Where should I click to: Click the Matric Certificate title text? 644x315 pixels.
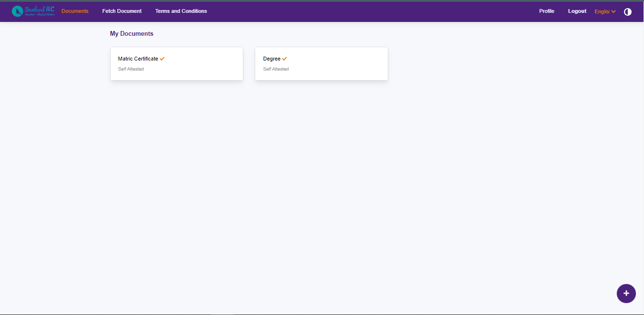coord(138,59)
